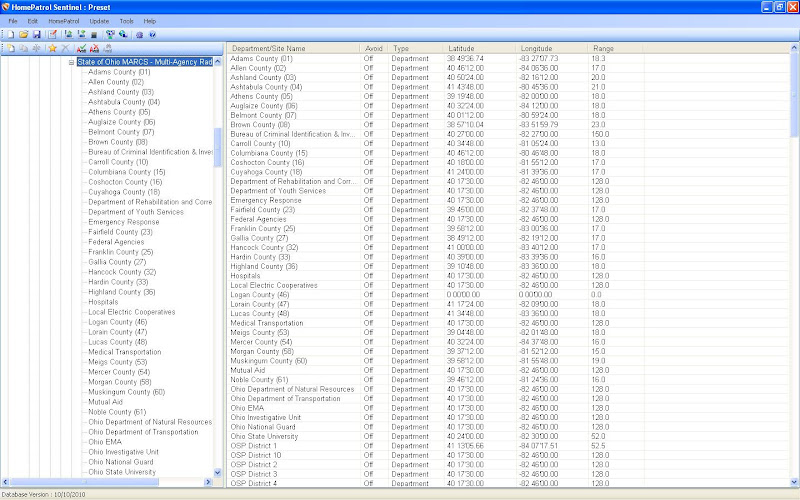Click the black square stop icon

pyautogui.click(x=94, y=34)
